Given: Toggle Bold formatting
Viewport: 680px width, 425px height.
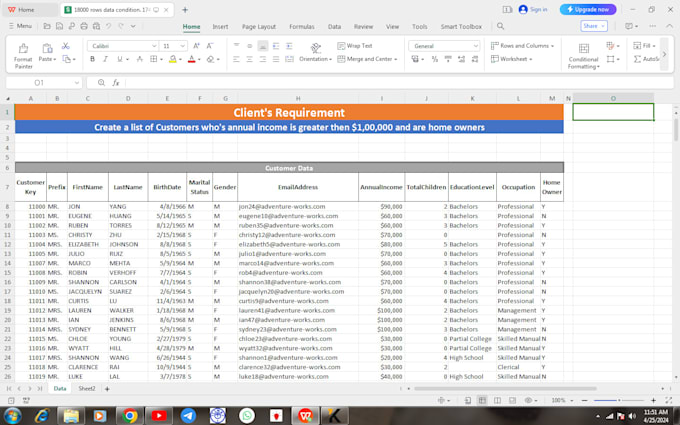Looking at the screenshot, I should click(x=92, y=59).
